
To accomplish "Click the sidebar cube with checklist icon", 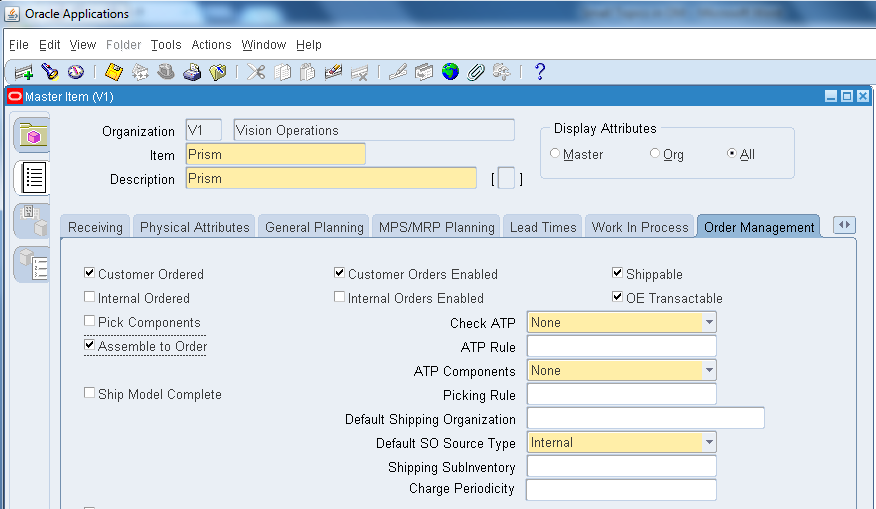I will (x=33, y=264).
